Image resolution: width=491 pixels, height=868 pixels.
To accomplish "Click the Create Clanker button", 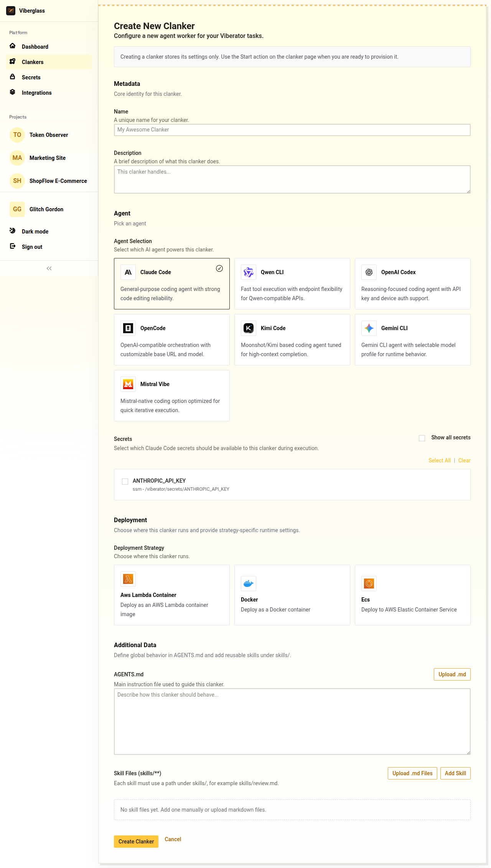I will 136,842.
